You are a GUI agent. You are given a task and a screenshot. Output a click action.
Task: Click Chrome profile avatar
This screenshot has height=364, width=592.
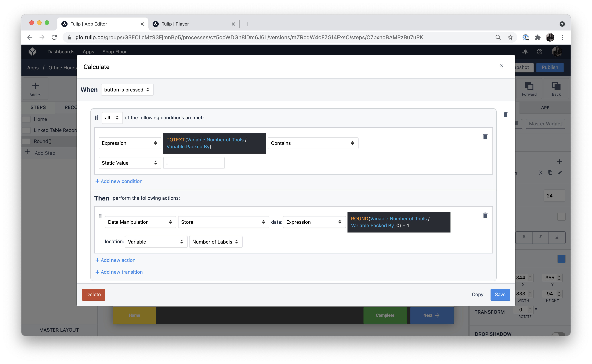(x=550, y=37)
